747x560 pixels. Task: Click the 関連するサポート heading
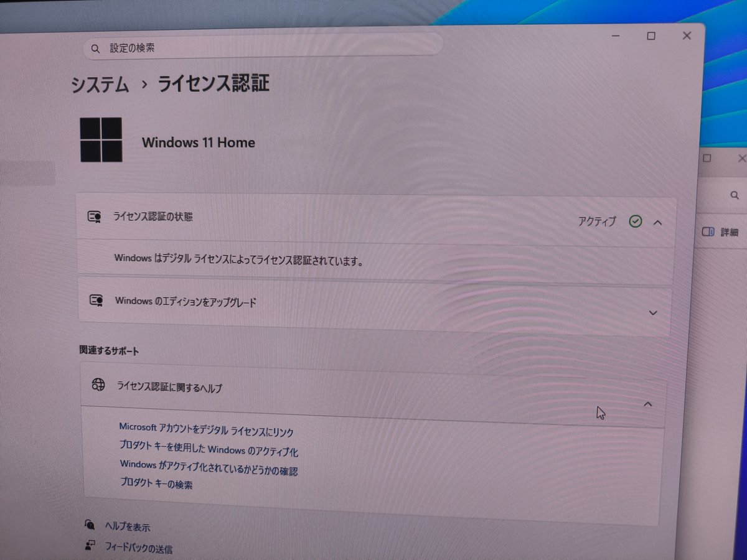[x=109, y=351]
